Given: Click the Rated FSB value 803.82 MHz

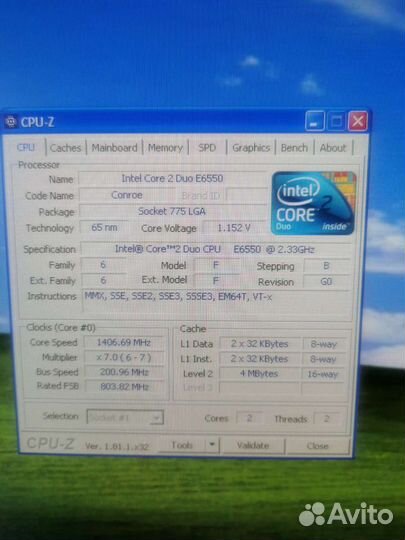Looking at the screenshot, I should [124, 387].
